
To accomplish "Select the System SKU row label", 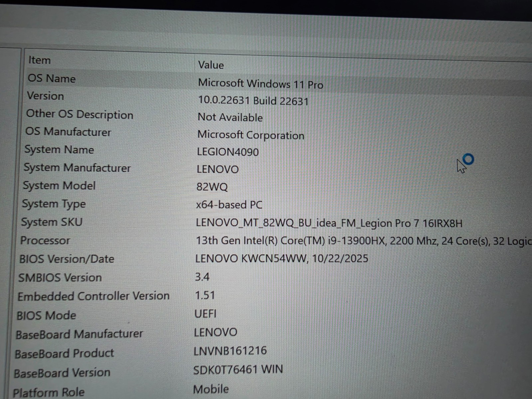I will tap(52, 222).
